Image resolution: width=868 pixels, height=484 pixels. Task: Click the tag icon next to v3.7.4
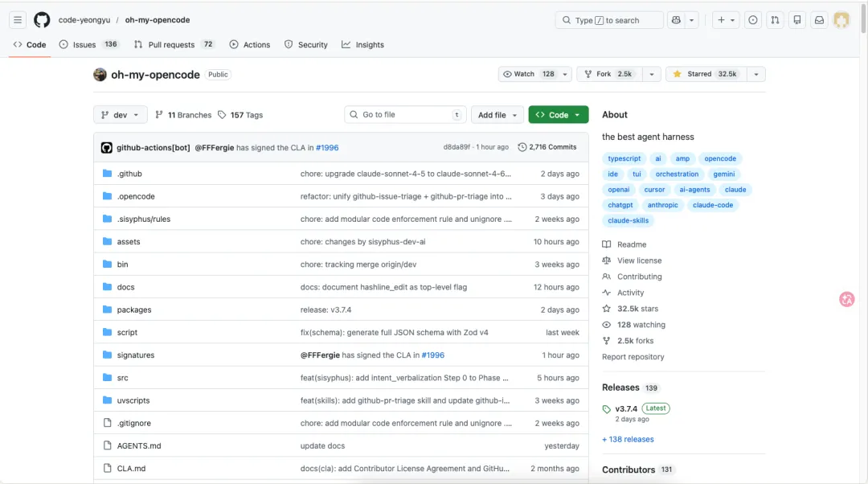tap(607, 409)
